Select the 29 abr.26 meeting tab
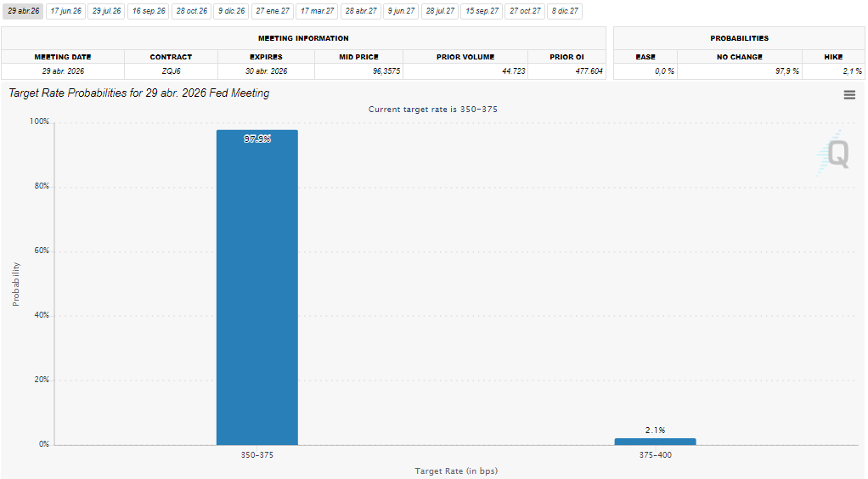Image resolution: width=868 pixels, height=479 pixels. (x=23, y=11)
